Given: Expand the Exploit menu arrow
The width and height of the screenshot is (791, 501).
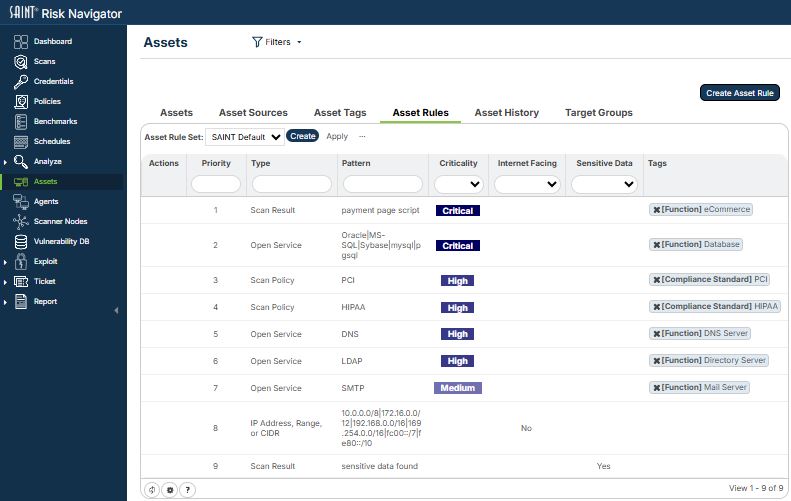Looking at the screenshot, I should click(5, 262).
